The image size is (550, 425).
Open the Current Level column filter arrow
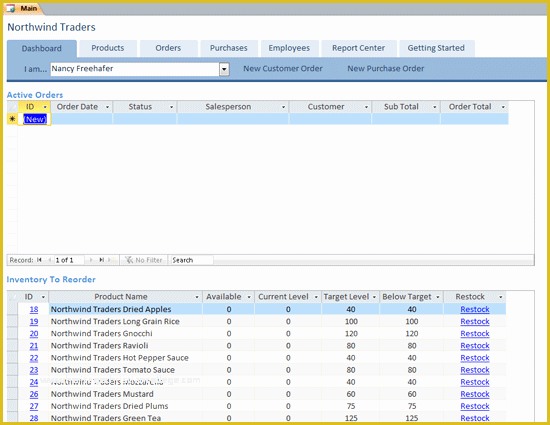pyautogui.click(x=316, y=297)
